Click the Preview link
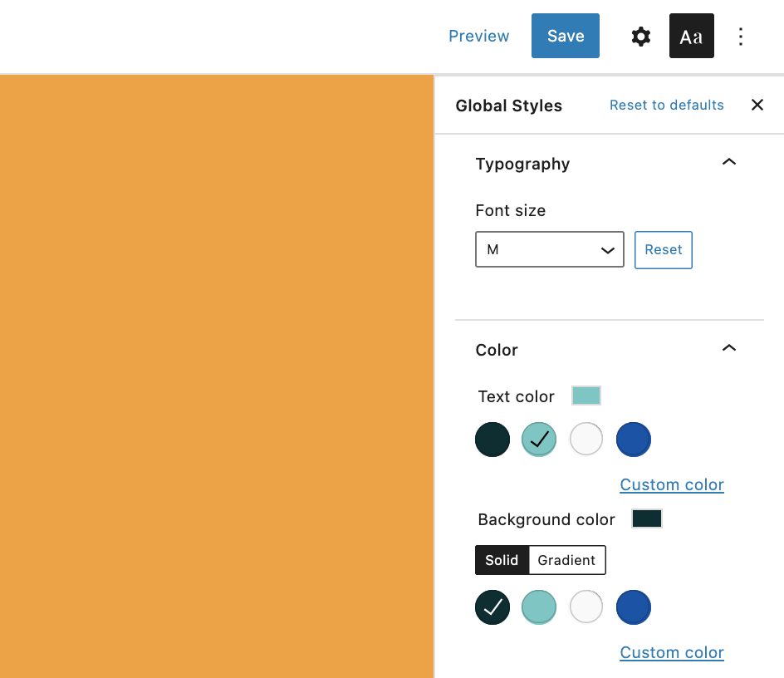Image resolution: width=784 pixels, height=678 pixels. pyautogui.click(x=478, y=36)
